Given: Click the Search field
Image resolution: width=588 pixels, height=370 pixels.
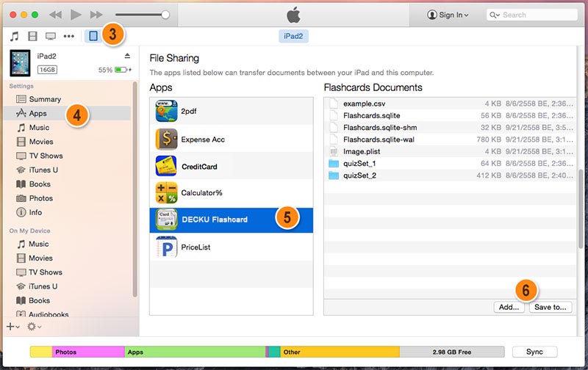Looking at the screenshot, I should pyautogui.click(x=531, y=15).
